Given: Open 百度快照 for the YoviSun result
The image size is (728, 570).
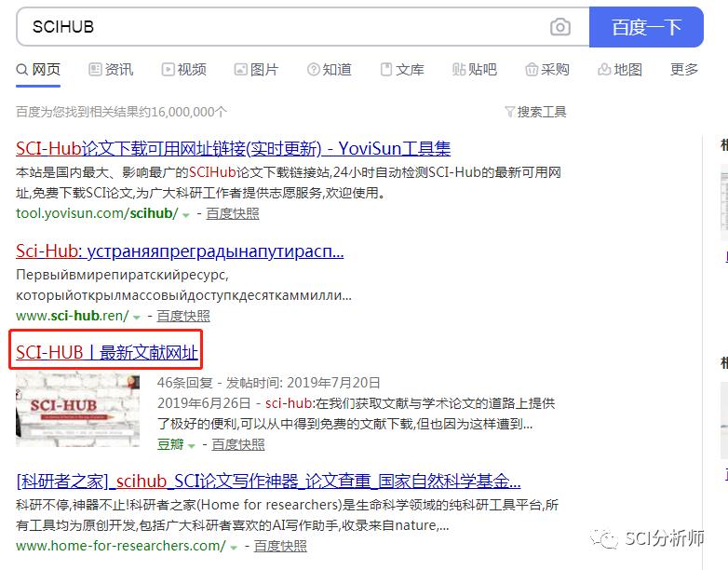Looking at the screenshot, I should pyautogui.click(x=233, y=213).
